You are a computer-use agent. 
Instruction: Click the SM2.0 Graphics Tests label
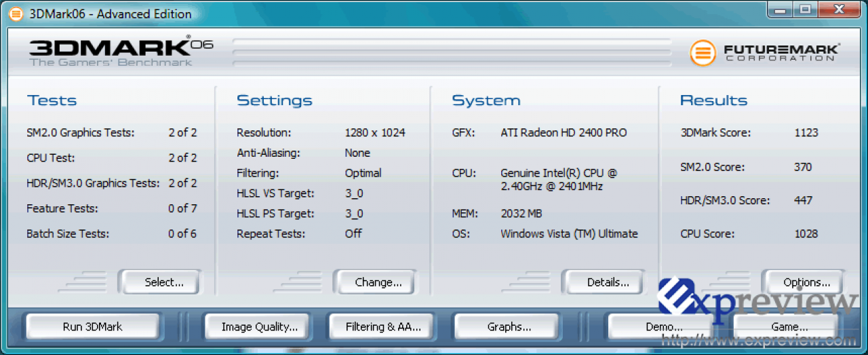click(80, 133)
